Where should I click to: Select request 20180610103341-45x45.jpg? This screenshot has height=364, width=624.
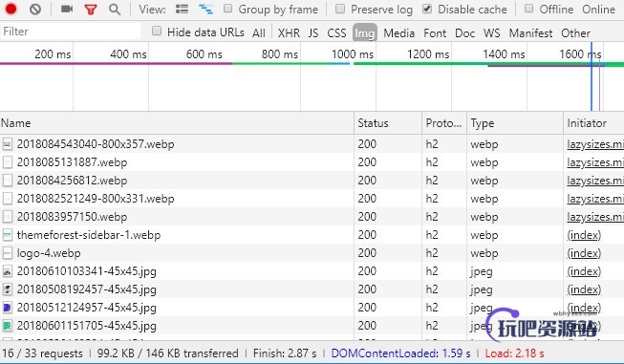click(86, 271)
